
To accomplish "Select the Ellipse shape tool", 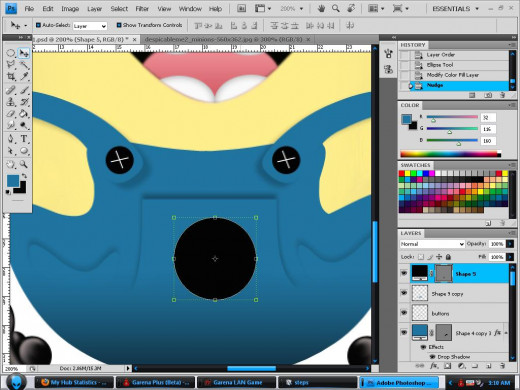I will tap(24, 151).
